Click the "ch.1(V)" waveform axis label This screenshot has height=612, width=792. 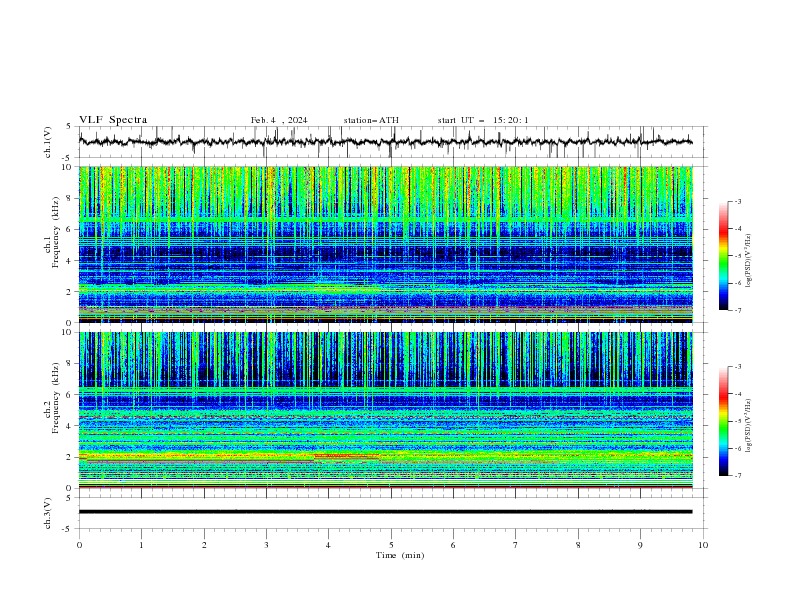pos(48,142)
